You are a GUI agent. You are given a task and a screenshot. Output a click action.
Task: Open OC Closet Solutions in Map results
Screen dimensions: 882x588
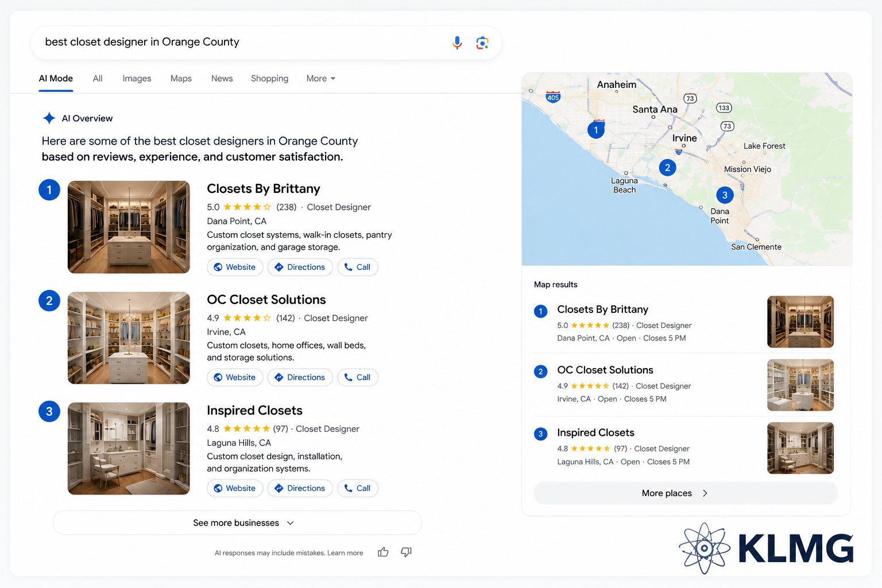click(605, 370)
